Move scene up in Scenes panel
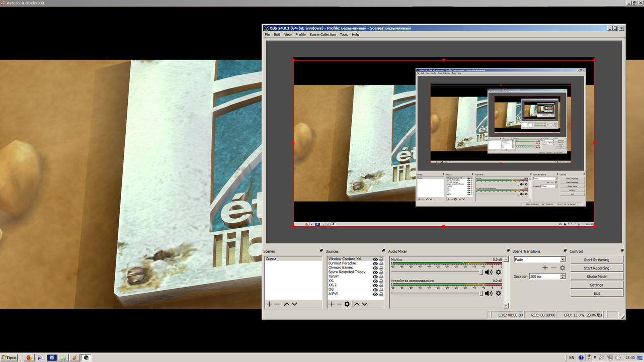The width and height of the screenshot is (644, 362). [287, 304]
